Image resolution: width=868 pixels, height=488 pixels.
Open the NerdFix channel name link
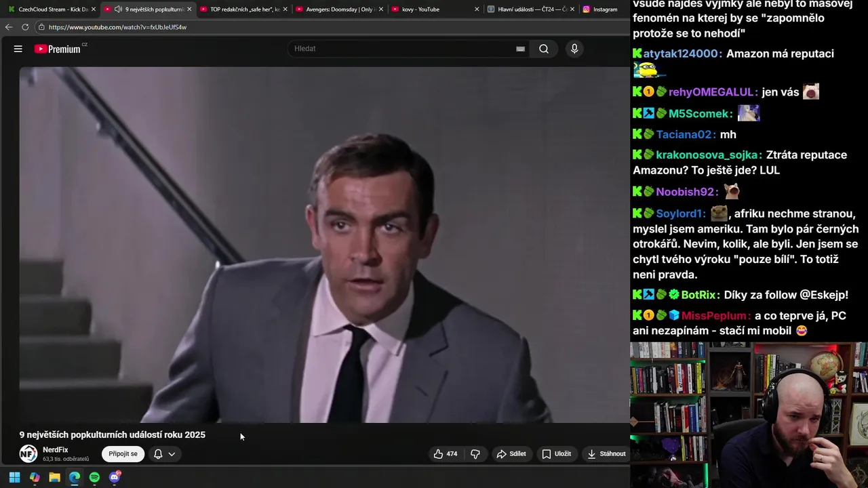point(56,450)
